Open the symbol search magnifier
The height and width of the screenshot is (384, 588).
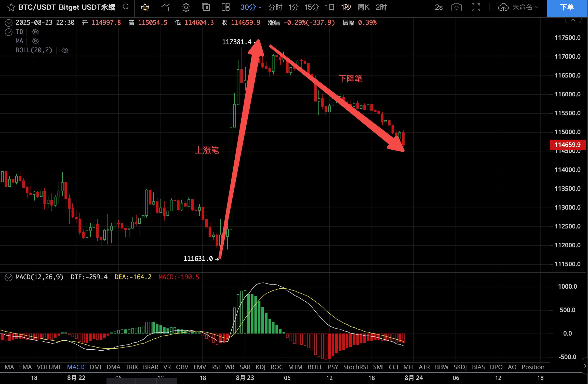coord(126,7)
